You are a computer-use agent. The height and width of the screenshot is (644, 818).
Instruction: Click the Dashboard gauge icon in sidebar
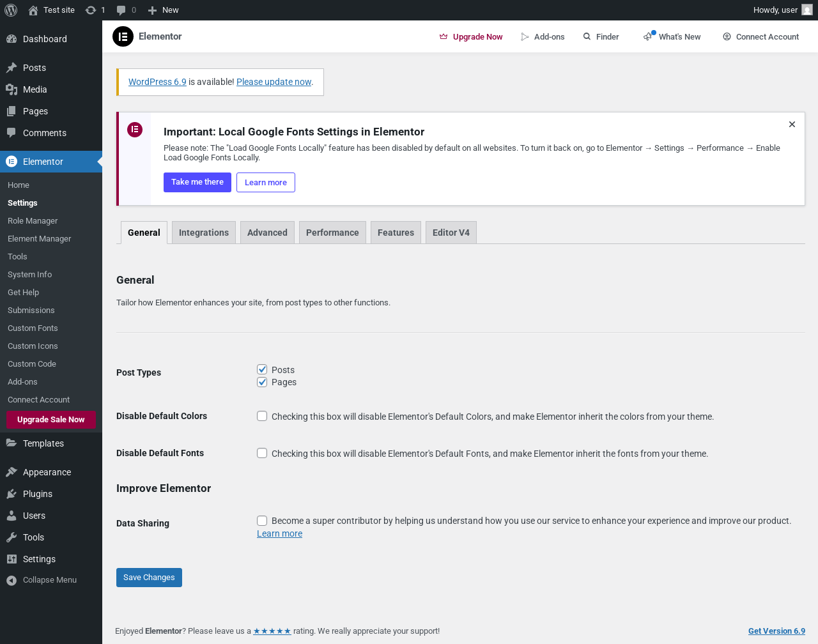click(12, 39)
